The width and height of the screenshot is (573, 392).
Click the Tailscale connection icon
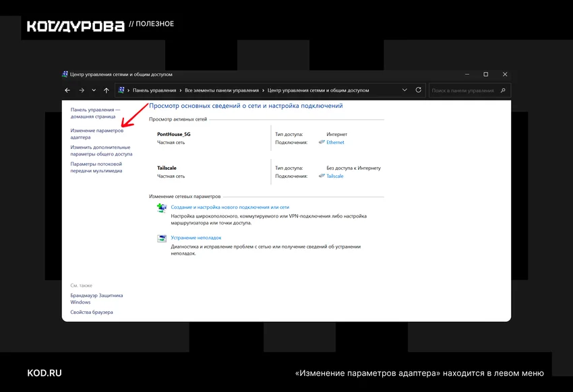point(322,176)
